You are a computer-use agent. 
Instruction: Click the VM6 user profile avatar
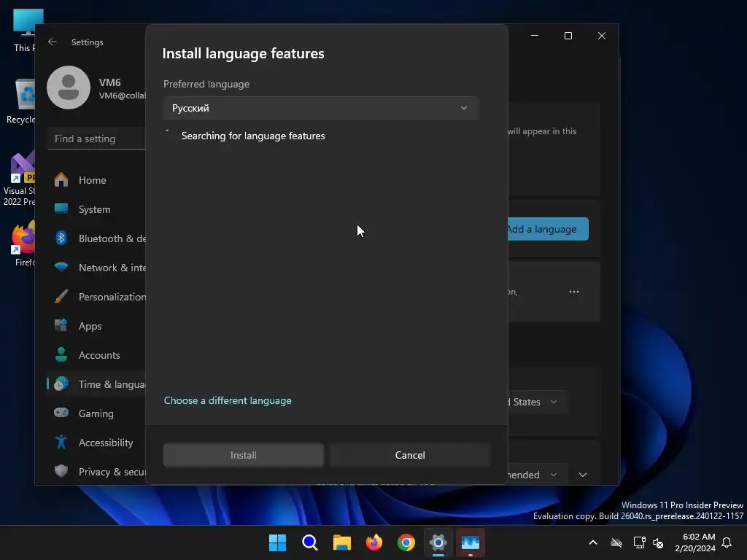click(69, 87)
